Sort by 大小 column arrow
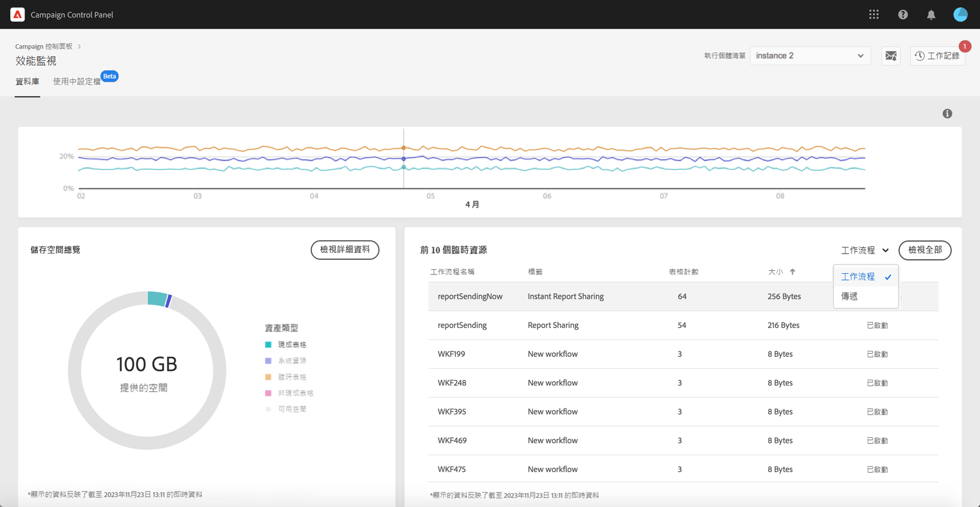Screen dimensions: 980x507 (792, 272)
